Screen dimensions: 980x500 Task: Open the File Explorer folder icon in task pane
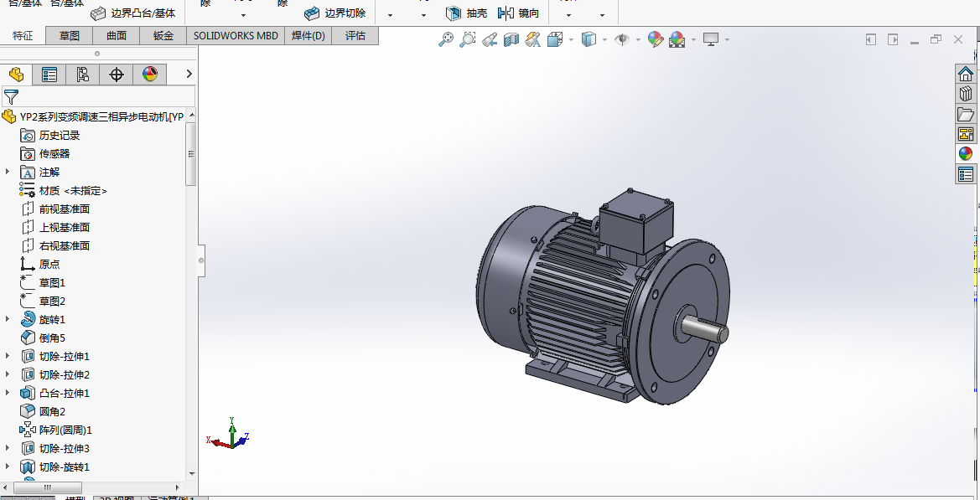click(966, 114)
